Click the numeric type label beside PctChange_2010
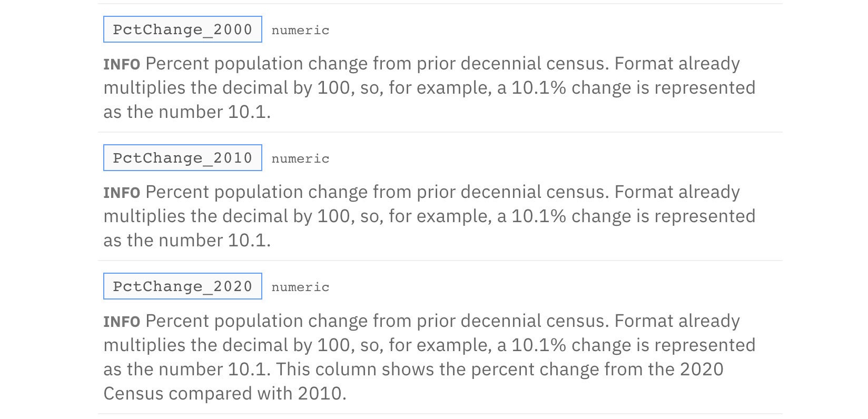868x419 pixels. point(300,158)
